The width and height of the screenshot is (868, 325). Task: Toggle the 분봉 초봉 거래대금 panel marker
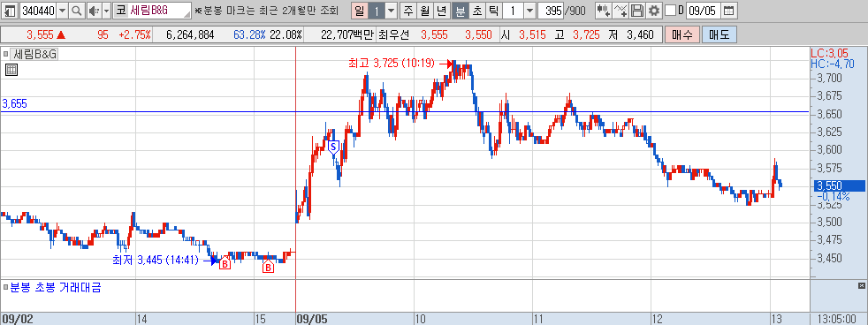point(5,287)
